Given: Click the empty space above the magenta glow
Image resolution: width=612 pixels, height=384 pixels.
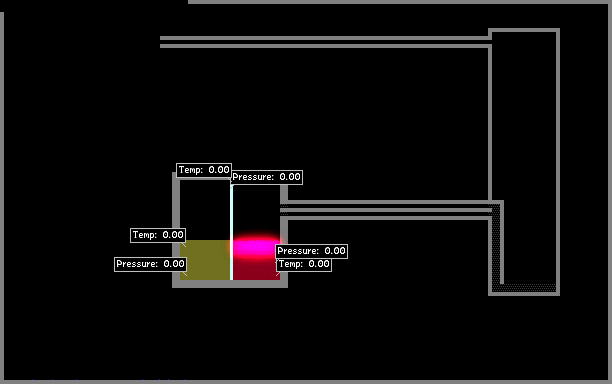Looking at the screenshot, I should pos(256,209).
